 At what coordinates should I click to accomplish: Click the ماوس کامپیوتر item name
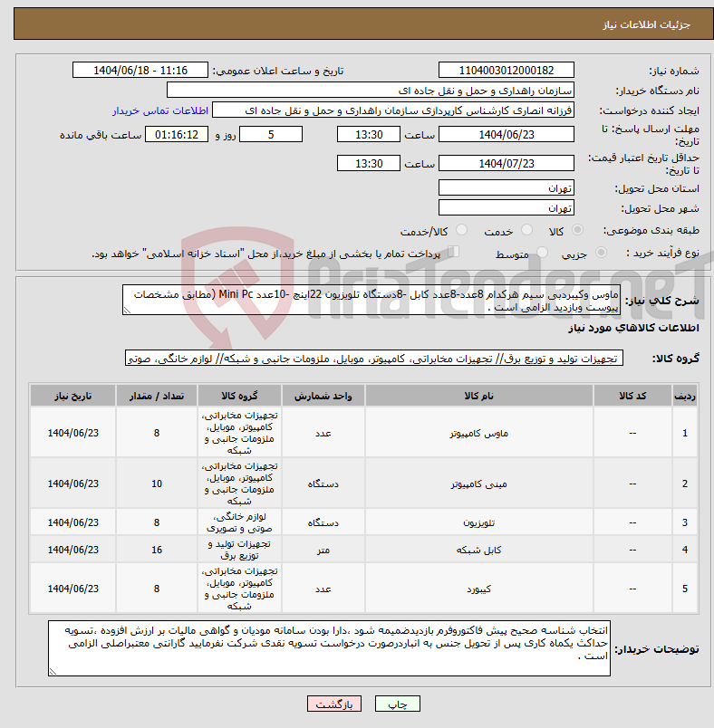(479, 433)
